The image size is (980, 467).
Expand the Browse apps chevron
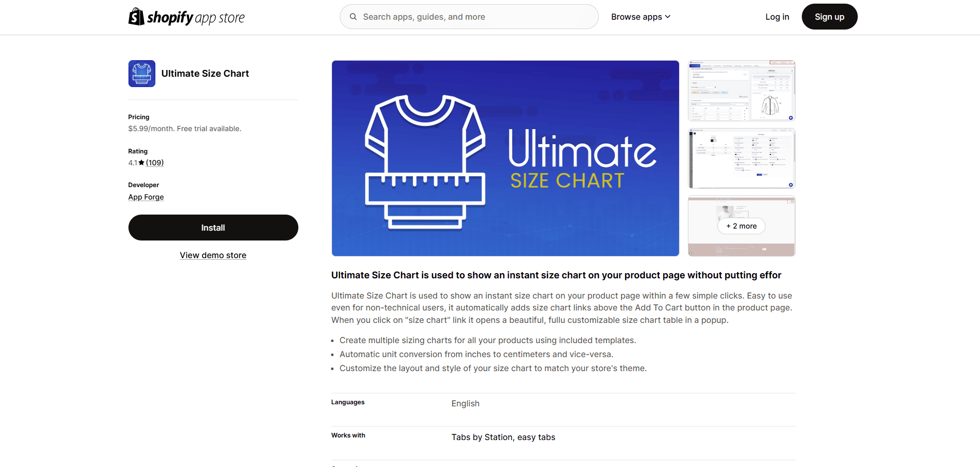pyautogui.click(x=668, y=17)
